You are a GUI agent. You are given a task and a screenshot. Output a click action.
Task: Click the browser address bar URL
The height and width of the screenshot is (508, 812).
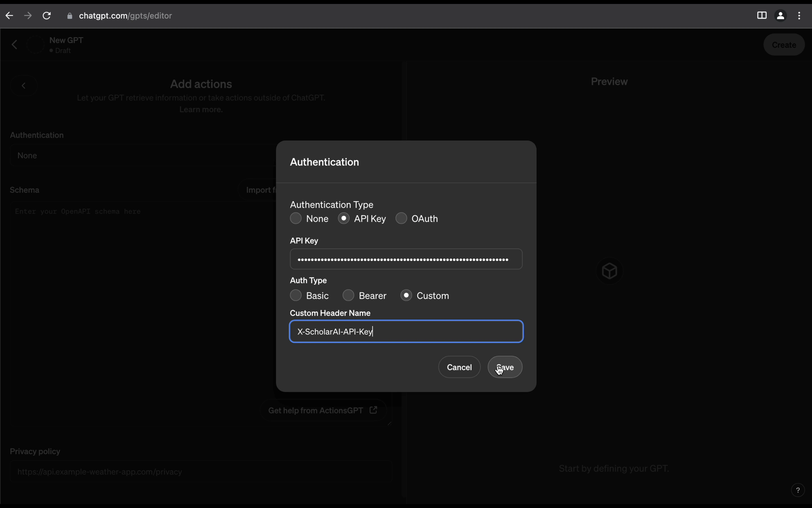(x=125, y=16)
